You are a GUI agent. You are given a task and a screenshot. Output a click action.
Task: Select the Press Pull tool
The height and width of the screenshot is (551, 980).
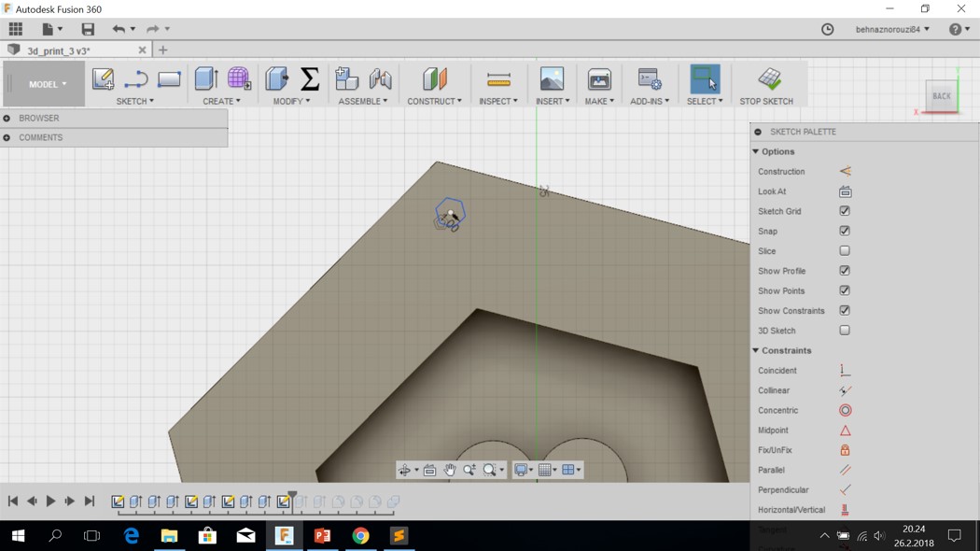pyautogui.click(x=276, y=79)
